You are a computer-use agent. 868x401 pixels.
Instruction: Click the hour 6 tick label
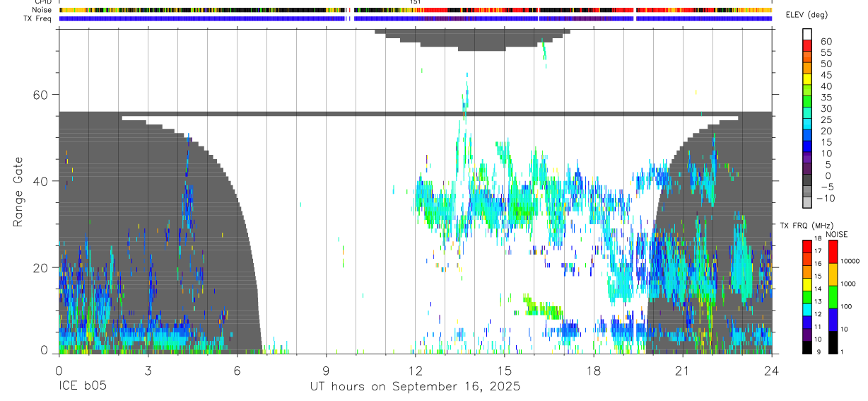(237, 371)
